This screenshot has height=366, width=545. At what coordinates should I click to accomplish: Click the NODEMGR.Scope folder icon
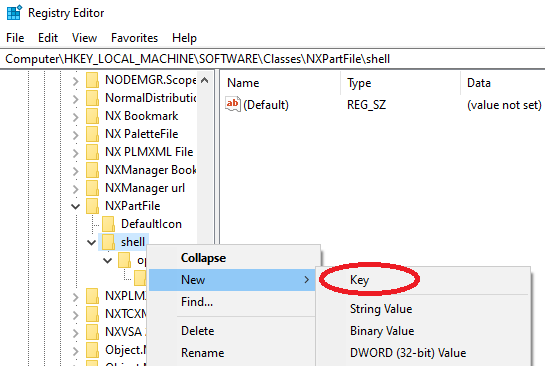click(92, 80)
